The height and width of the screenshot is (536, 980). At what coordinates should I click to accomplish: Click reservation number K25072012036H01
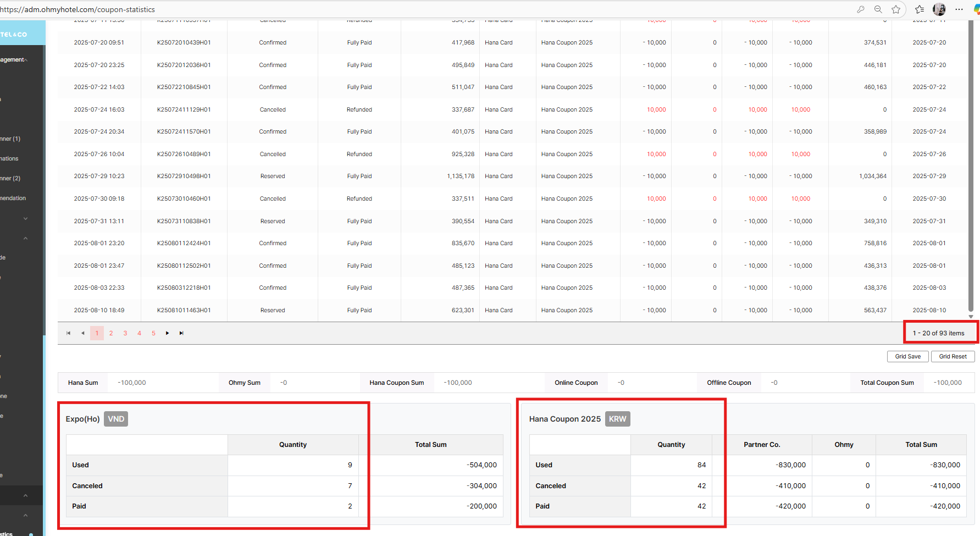pyautogui.click(x=184, y=65)
